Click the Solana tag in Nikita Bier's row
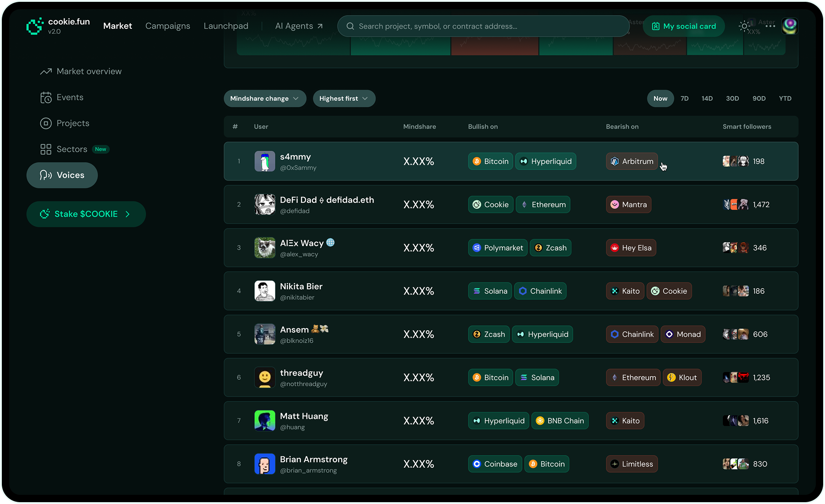Image resolution: width=825 pixels, height=504 pixels. 490,291
